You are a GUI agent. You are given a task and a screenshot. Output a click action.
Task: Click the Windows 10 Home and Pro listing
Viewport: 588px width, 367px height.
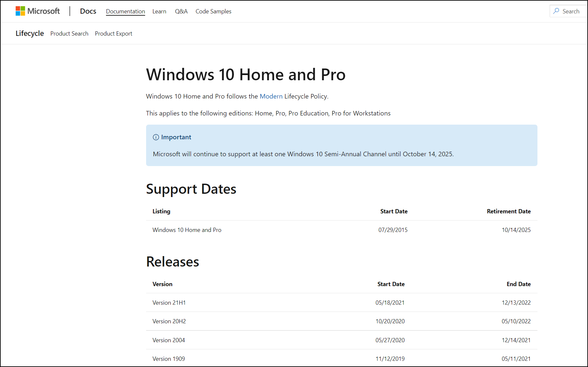pyautogui.click(x=187, y=230)
